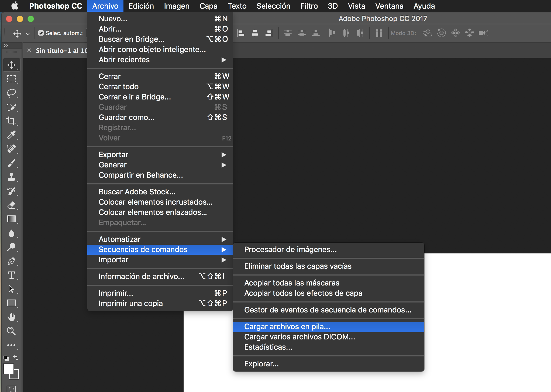Toggle Quick Mask mode icon

pos(11,389)
